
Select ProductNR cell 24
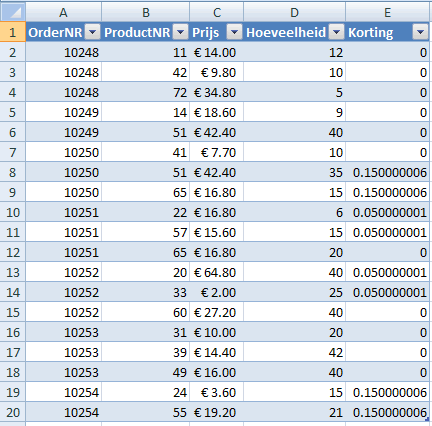tap(146, 392)
